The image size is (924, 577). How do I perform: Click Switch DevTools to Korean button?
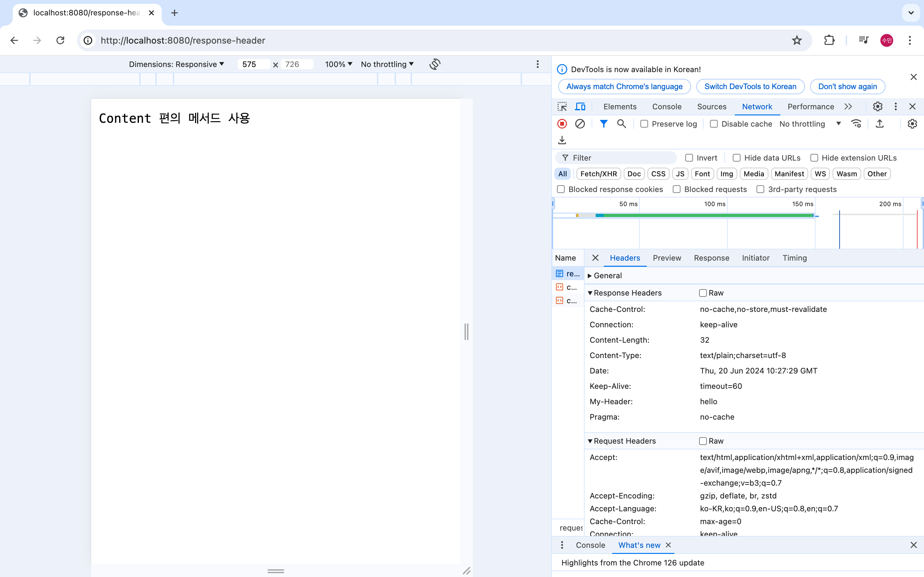tap(750, 86)
